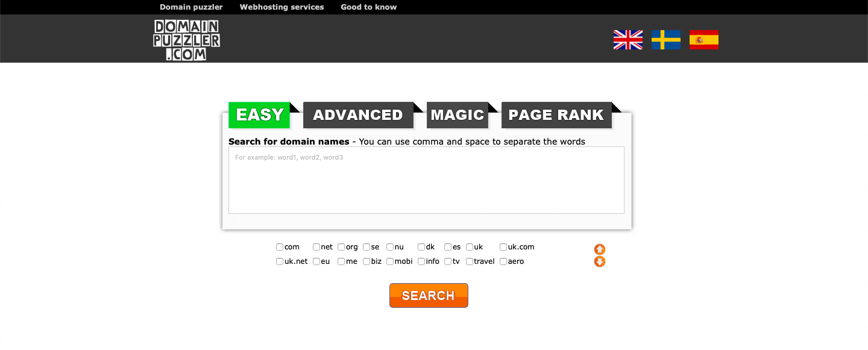This screenshot has width=868, height=350.
Task: Select the Swedish flag language option
Action: (x=665, y=39)
